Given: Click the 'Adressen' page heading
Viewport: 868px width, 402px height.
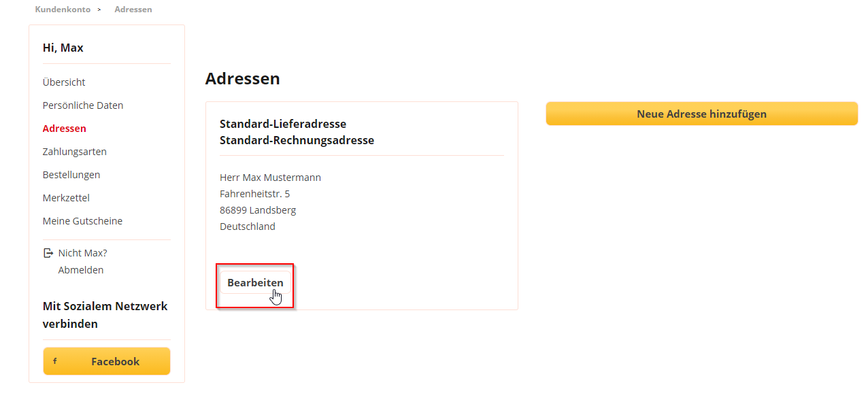Looking at the screenshot, I should 242,78.
